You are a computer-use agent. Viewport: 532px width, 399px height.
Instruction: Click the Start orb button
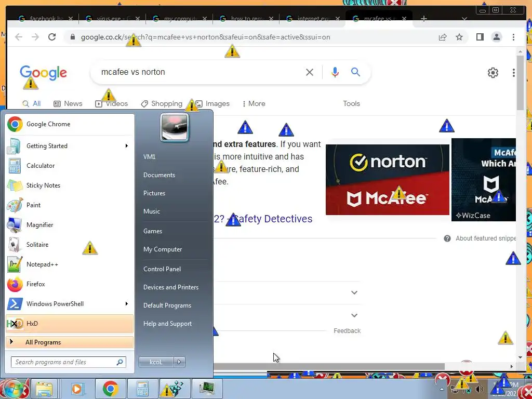[x=14, y=389]
